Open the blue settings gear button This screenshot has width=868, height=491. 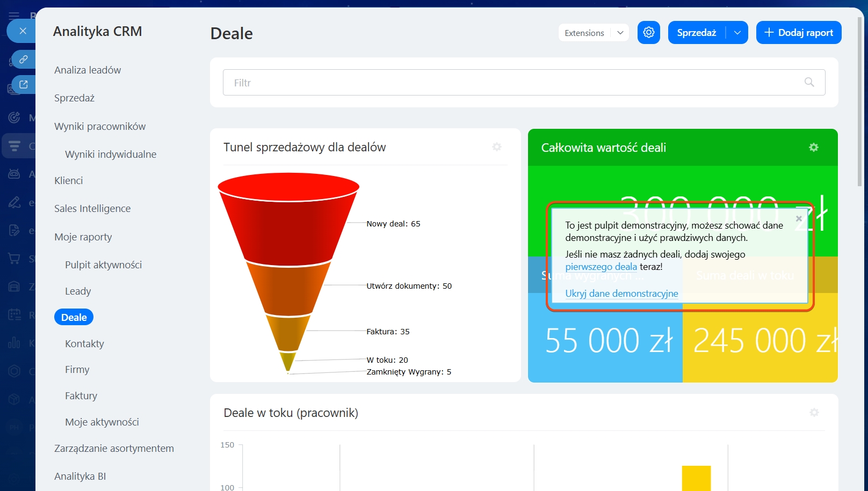pos(648,33)
